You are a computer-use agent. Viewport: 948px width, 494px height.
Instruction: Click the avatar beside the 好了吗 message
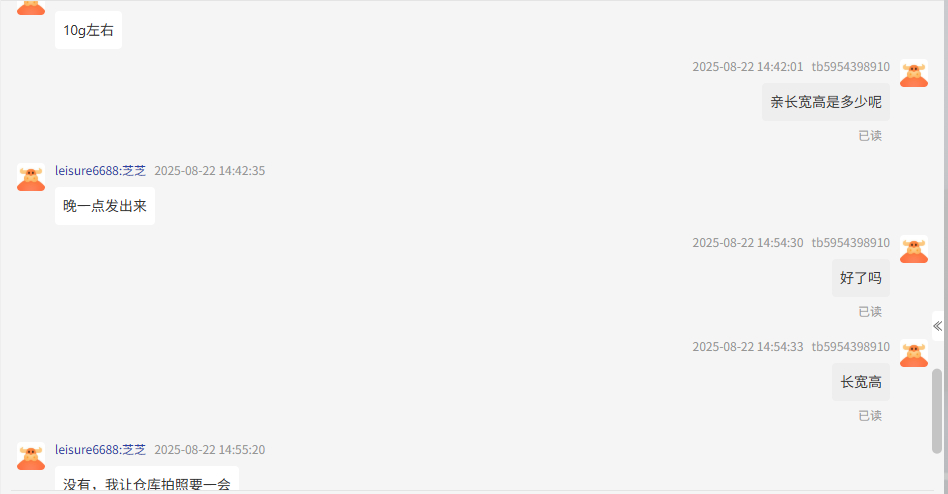pos(914,249)
